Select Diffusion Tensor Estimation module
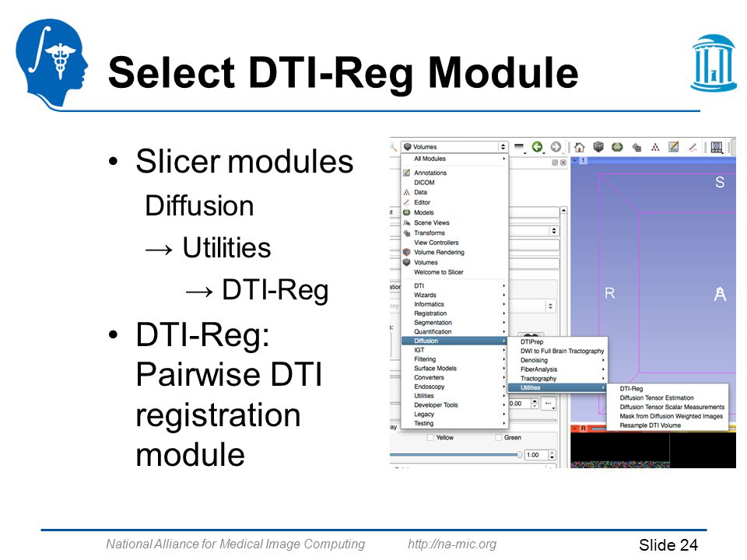Image resolution: width=747 pixels, height=560 pixels. (668, 397)
